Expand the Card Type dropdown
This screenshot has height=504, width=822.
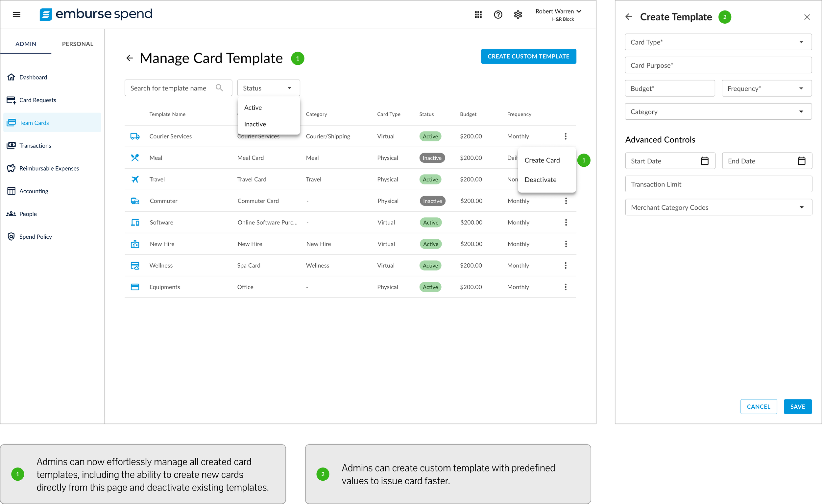click(718, 42)
